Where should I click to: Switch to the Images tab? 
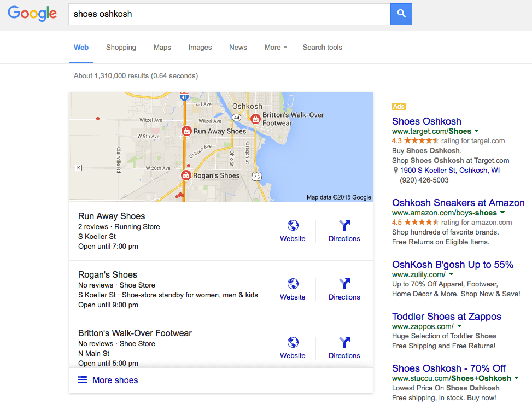(x=200, y=48)
